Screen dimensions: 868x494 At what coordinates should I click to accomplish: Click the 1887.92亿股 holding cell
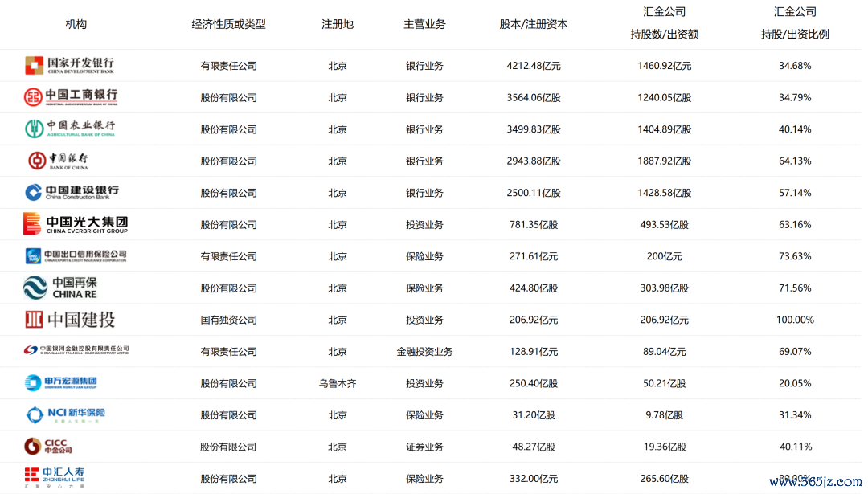click(665, 161)
